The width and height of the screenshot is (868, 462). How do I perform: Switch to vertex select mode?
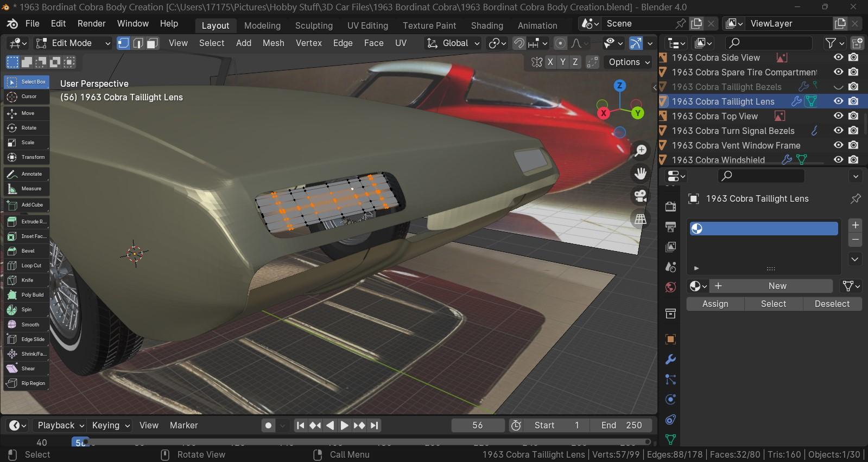(x=124, y=43)
